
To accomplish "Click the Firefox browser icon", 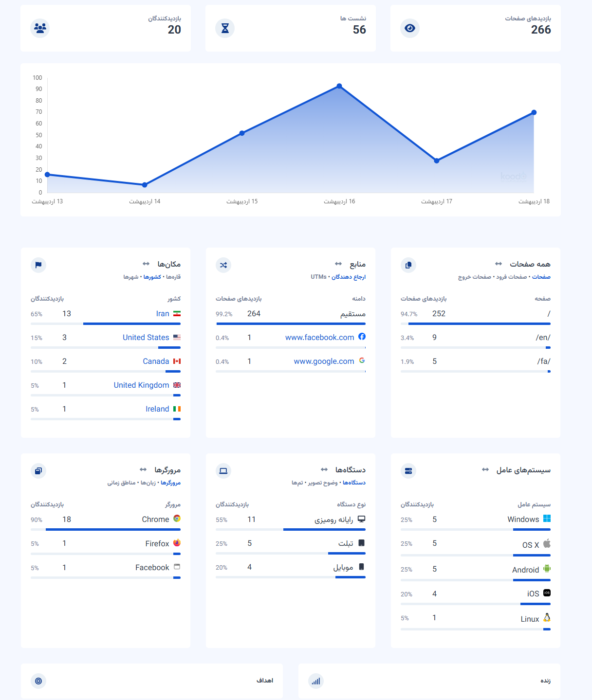I will (x=177, y=542).
